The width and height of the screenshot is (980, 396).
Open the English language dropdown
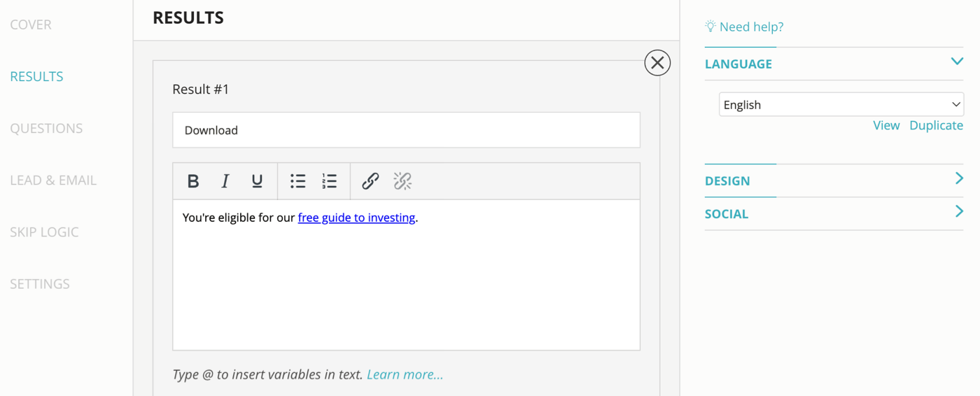coord(841,104)
